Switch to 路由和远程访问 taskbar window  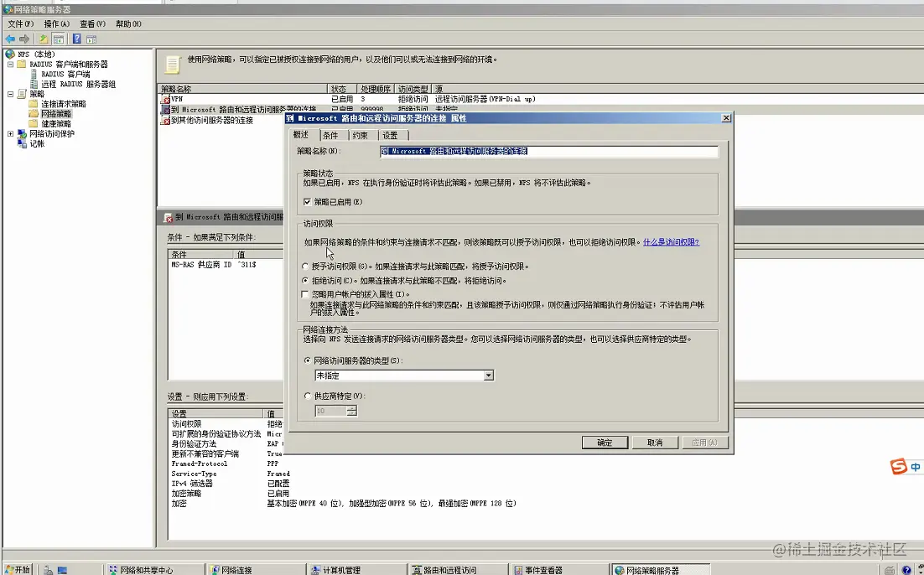pyautogui.click(x=458, y=570)
